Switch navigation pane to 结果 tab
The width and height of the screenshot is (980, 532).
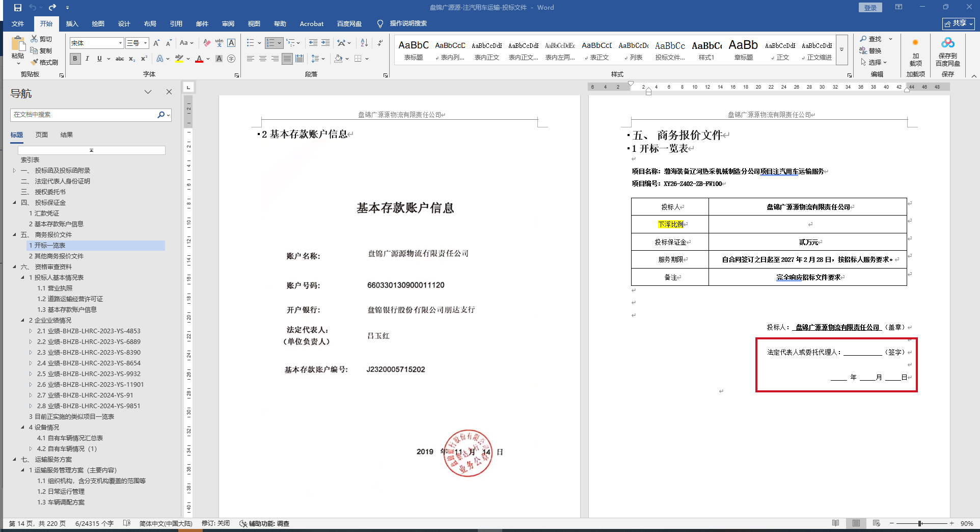click(67, 135)
